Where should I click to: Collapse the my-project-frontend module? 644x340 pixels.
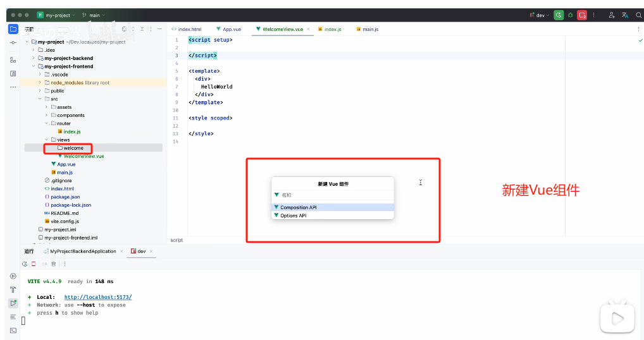point(34,66)
